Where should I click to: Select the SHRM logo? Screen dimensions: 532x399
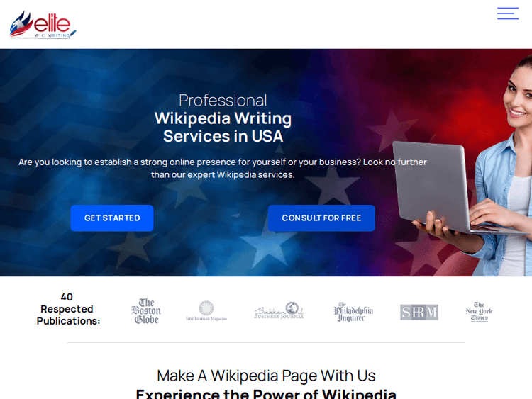coord(419,313)
